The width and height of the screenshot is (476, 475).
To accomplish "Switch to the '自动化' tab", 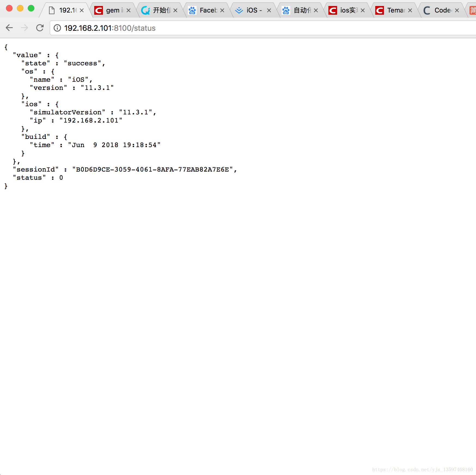I will pyautogui.click(x=300, y=10).
